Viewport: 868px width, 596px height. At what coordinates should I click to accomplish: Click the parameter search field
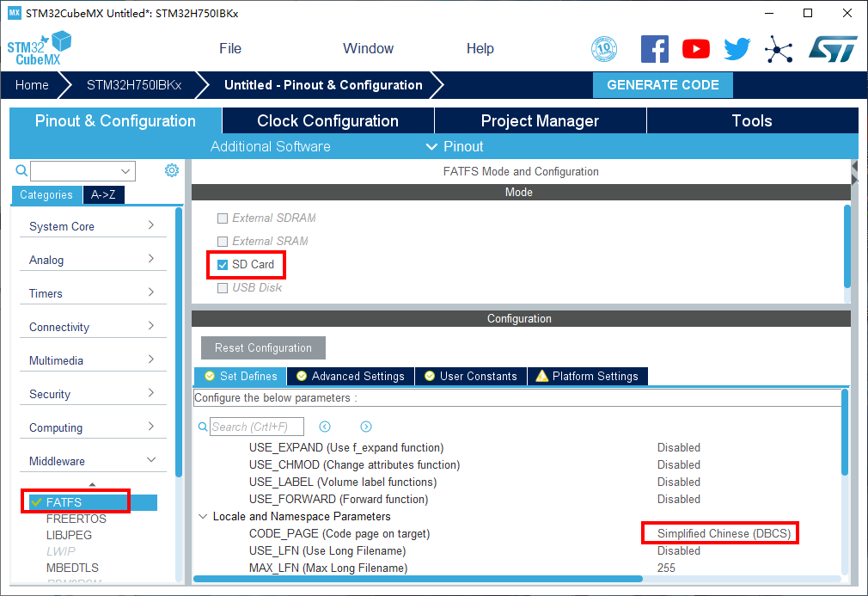tap(256, 427)
